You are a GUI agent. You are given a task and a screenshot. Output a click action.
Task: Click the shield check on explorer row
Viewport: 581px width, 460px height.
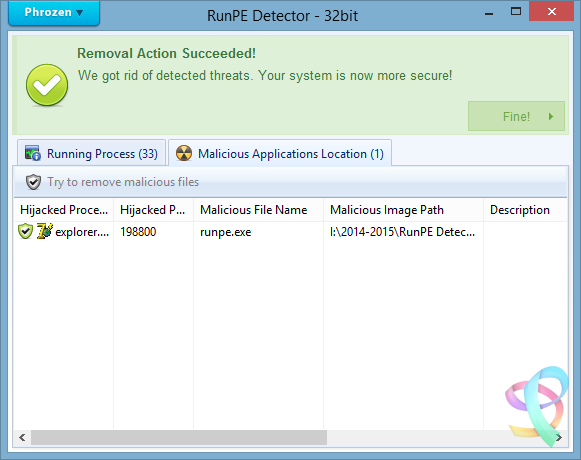tap(25, 231)
